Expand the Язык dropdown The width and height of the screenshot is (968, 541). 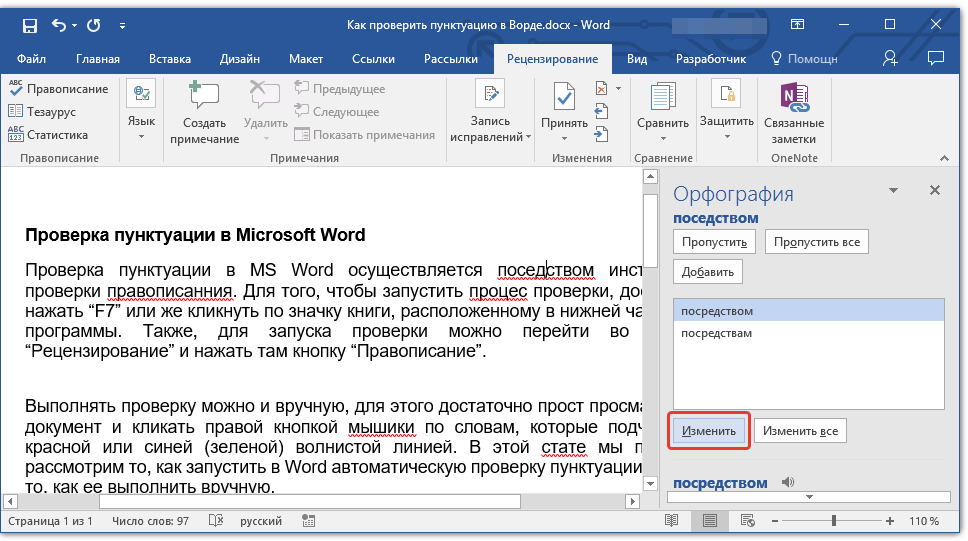click(x=141, y=136)
